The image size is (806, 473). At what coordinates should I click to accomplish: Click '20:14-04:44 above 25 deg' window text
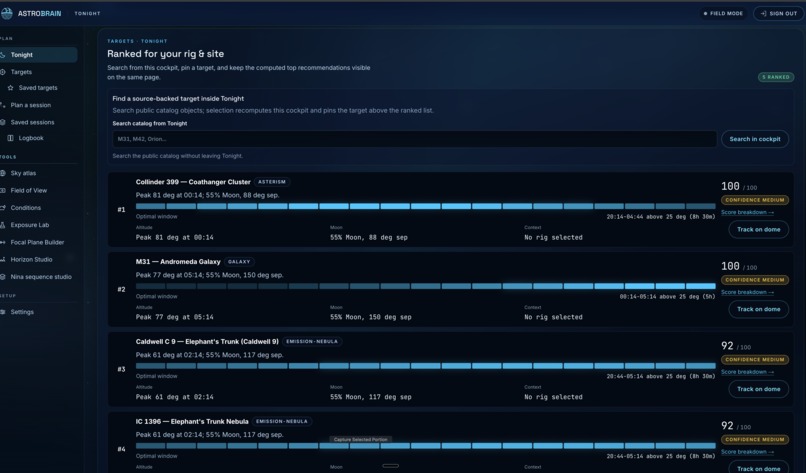[x=661, y=217]
